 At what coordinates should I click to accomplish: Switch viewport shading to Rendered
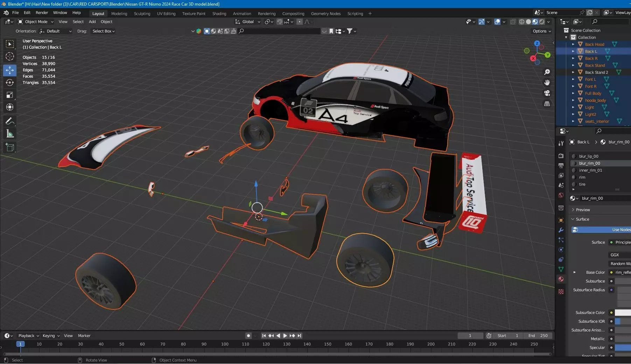(542, 22)
